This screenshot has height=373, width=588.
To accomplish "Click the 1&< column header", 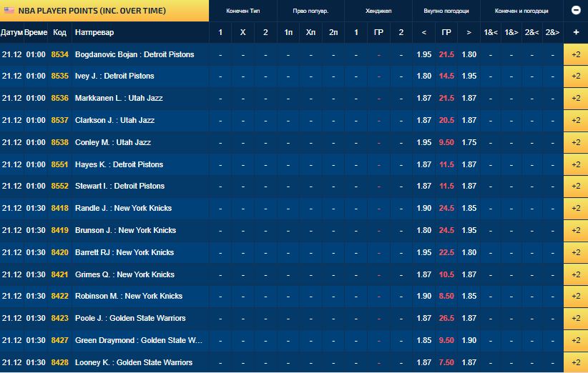I will point(491,33).
